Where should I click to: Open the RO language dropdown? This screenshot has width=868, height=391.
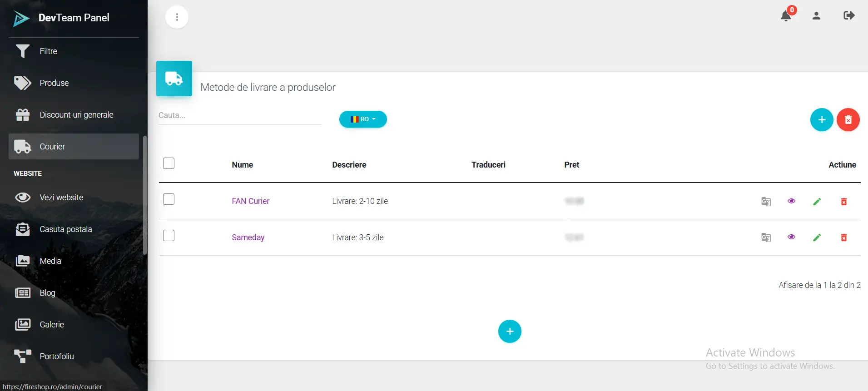[363, 119]
